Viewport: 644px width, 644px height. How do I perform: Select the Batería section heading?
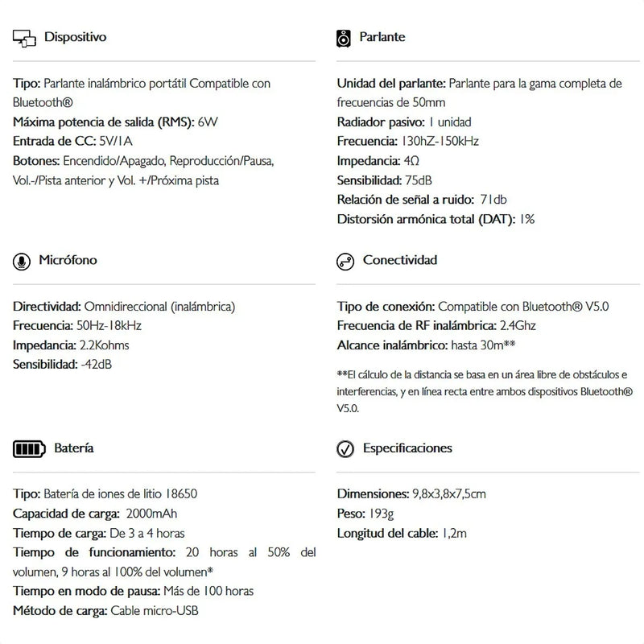(74, 448)
